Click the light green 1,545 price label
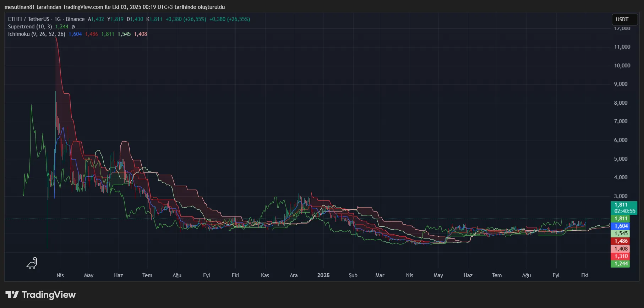The height and width of the screenshot is (308, 644). click(x=621, y=233)
